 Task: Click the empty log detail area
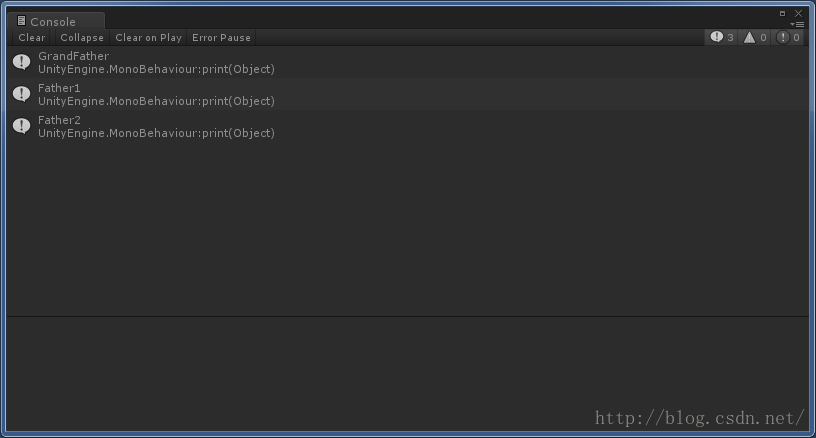(407, 373)
